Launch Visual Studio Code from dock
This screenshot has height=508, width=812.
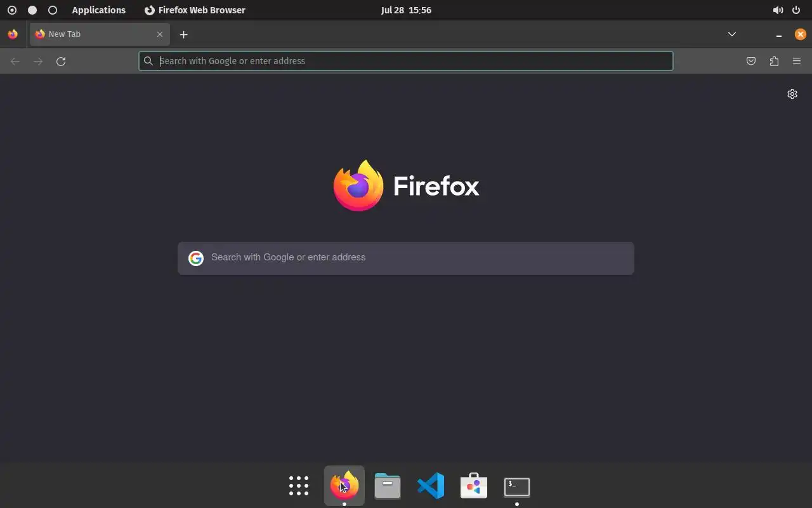[x=431, y=486]
